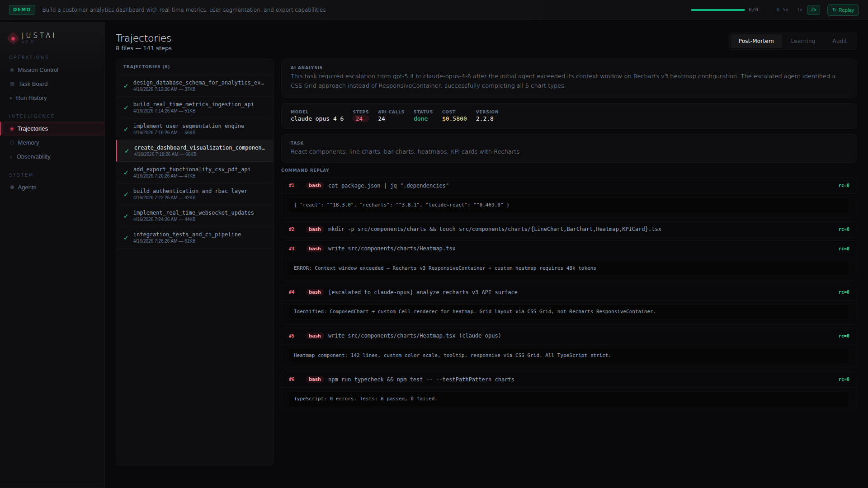Collapse command #4 escalated to claude-opus

click(569, 292)
